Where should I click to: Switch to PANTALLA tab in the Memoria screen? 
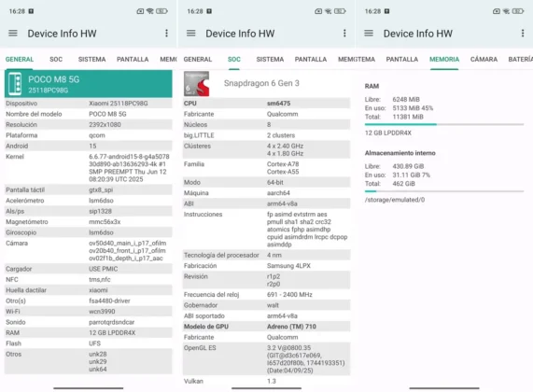pos(401,59)
